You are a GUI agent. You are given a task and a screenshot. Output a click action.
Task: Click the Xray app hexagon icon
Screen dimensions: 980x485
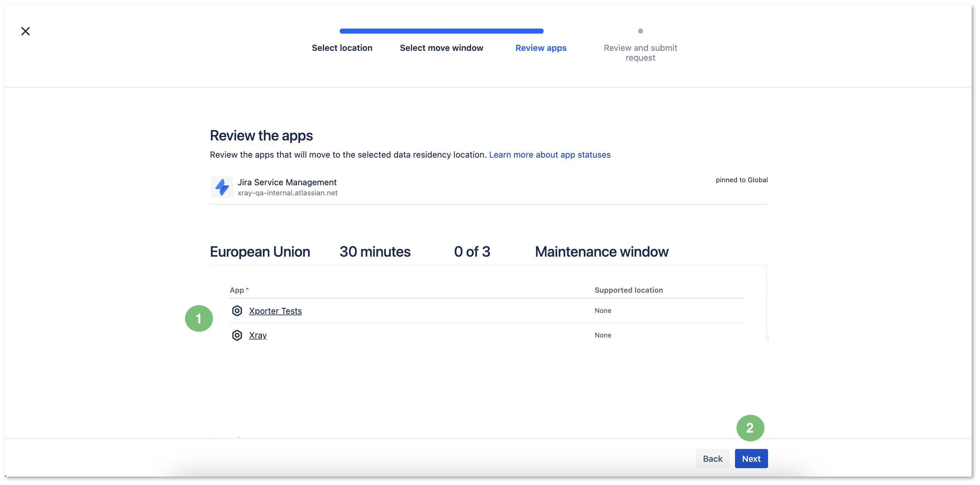[237, 335]
